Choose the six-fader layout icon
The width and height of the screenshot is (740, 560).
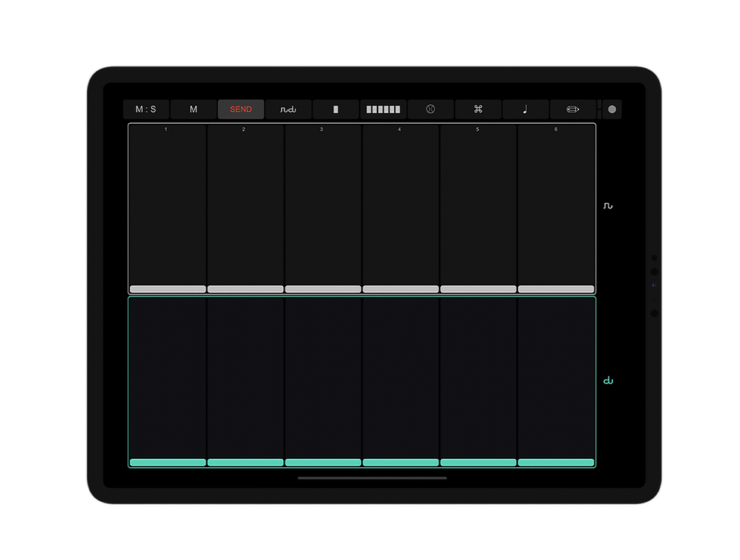click(x=384, y=109)
